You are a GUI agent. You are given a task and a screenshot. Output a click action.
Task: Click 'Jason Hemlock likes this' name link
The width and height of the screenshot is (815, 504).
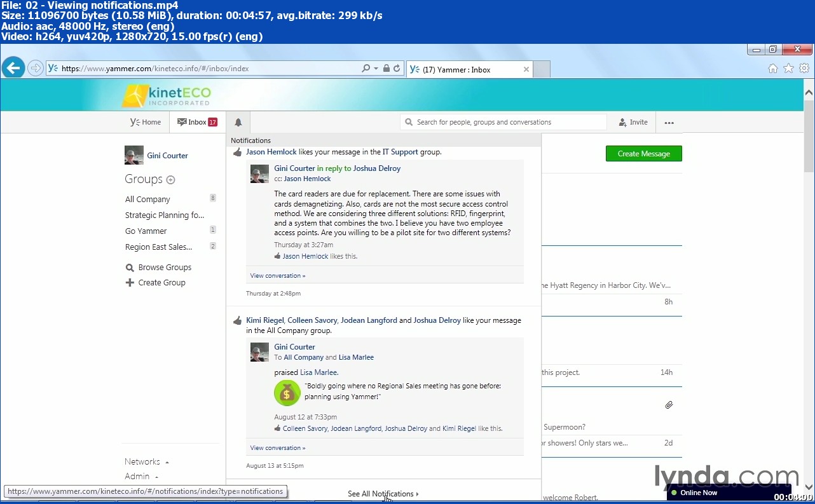click(305, 256)
